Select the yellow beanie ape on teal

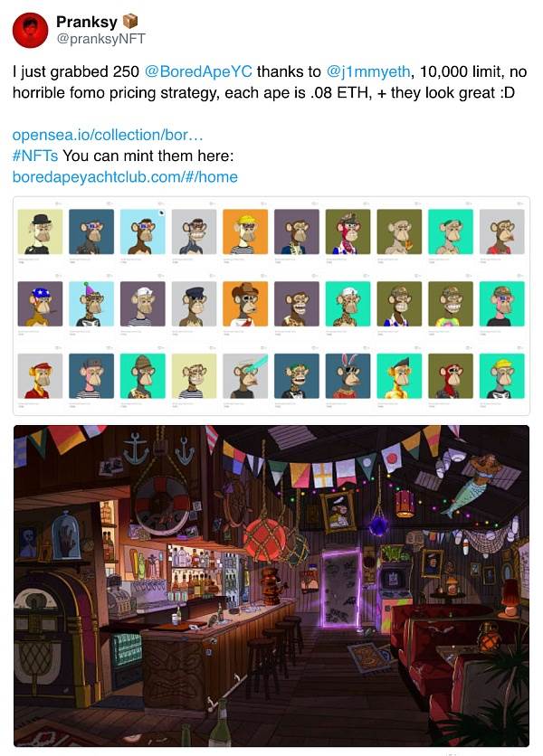(502, 376)
